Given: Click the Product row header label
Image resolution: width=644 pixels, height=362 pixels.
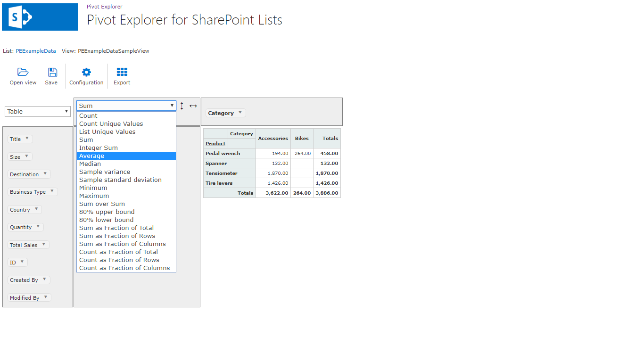Looking at the screenshot, I should (x=215, y=144).
